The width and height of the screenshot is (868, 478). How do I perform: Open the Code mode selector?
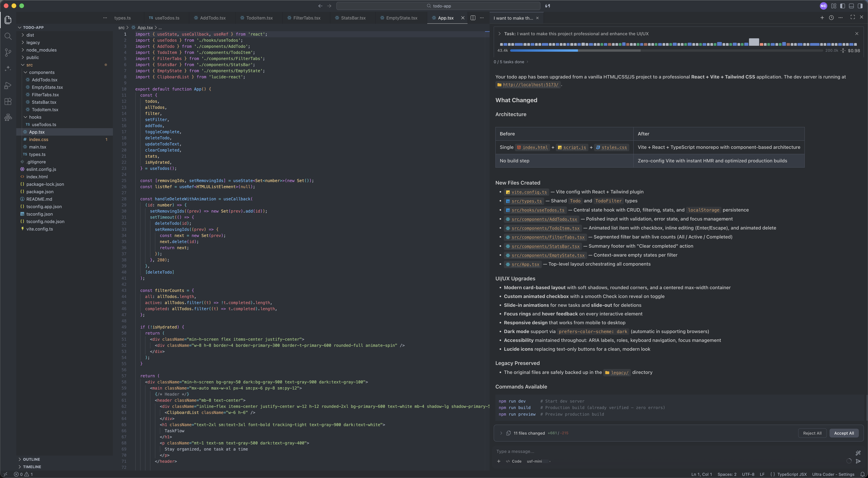pyautogui.click(x=514, y=461)
